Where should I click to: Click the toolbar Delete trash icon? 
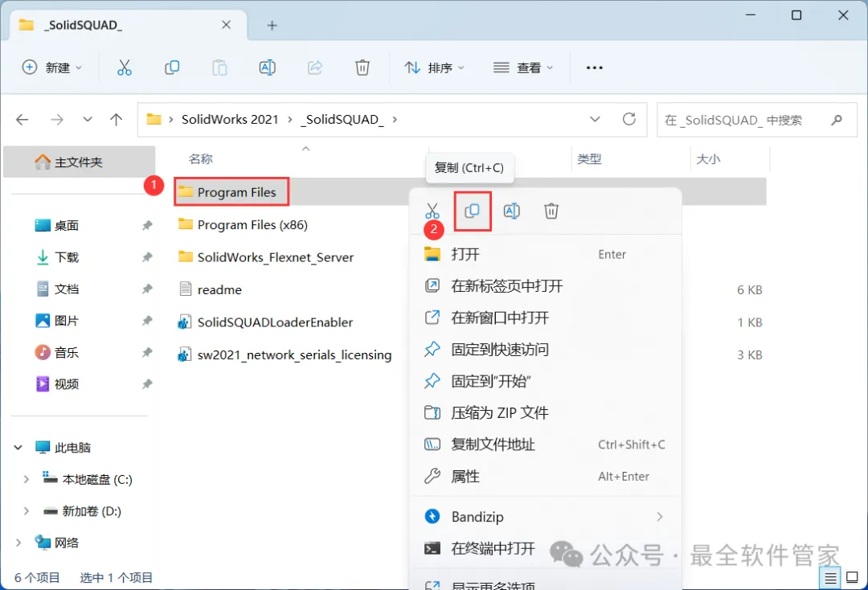(362, 68)
